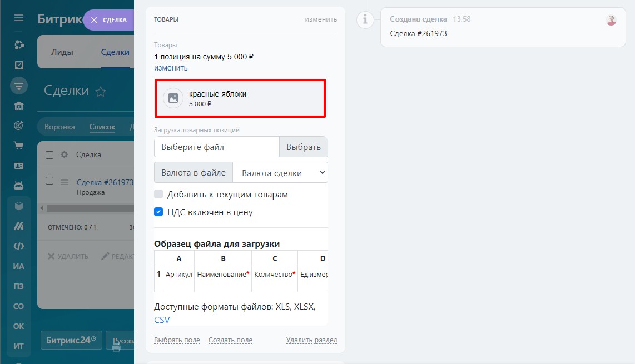The image size is (635, 364).
Task: Click the красные яблоки product name
Action: click(217, 94)
